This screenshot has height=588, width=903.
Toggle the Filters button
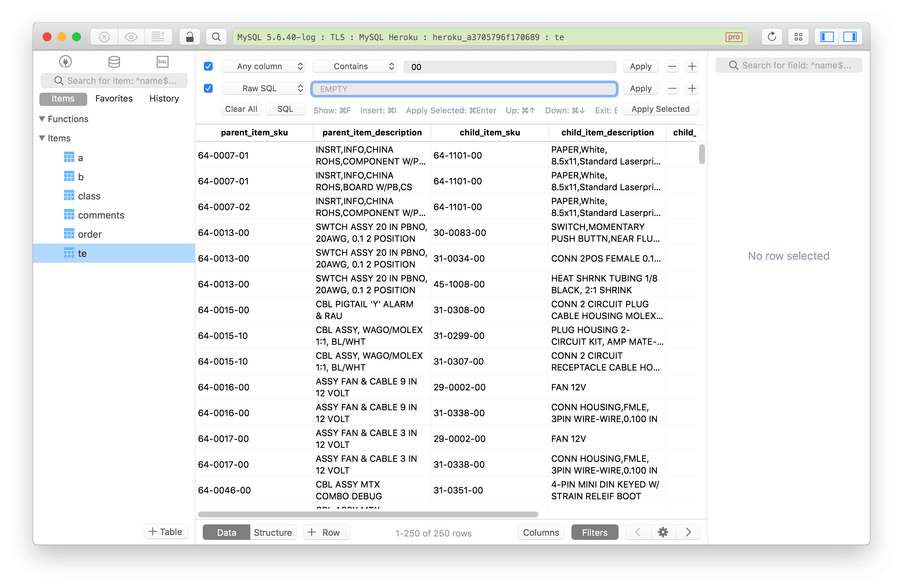[595, 532]
